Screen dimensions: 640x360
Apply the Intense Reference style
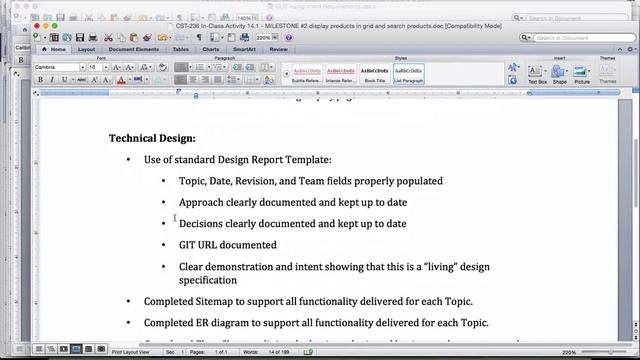(340, 74)
